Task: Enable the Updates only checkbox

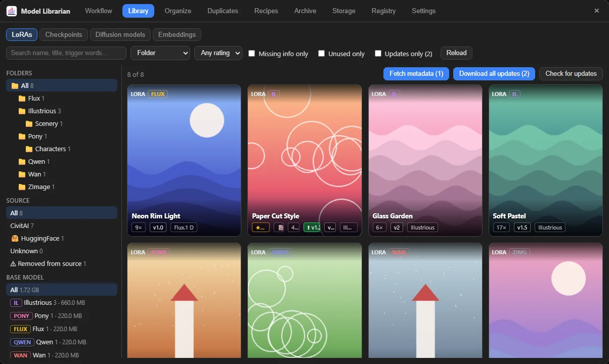Action: coord(378,54)
